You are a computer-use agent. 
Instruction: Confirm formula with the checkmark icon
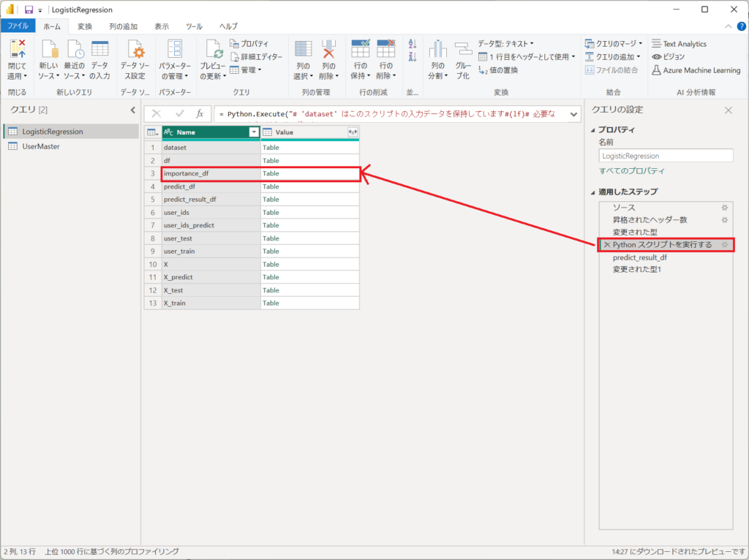(x=180, y=113)
